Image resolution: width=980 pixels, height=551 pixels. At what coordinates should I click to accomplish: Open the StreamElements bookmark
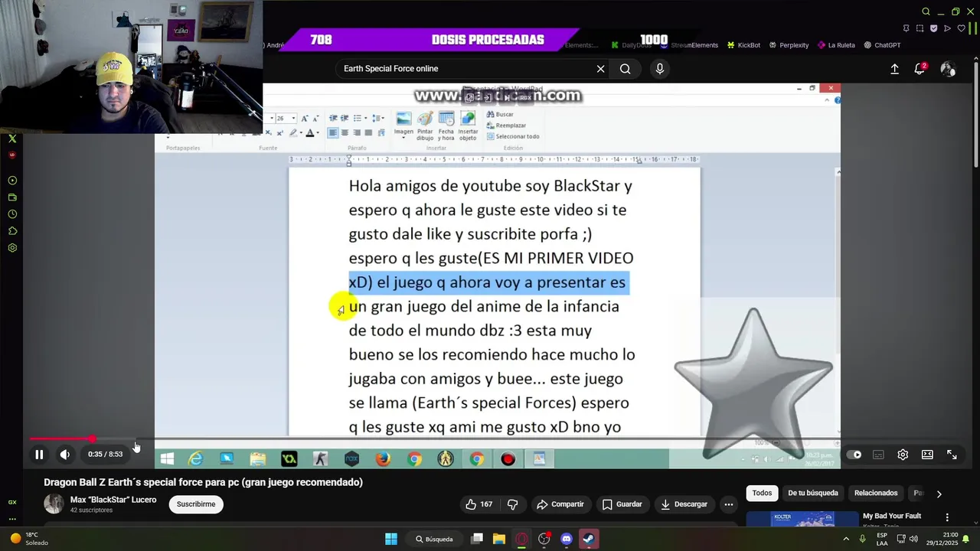pos(689,45)
